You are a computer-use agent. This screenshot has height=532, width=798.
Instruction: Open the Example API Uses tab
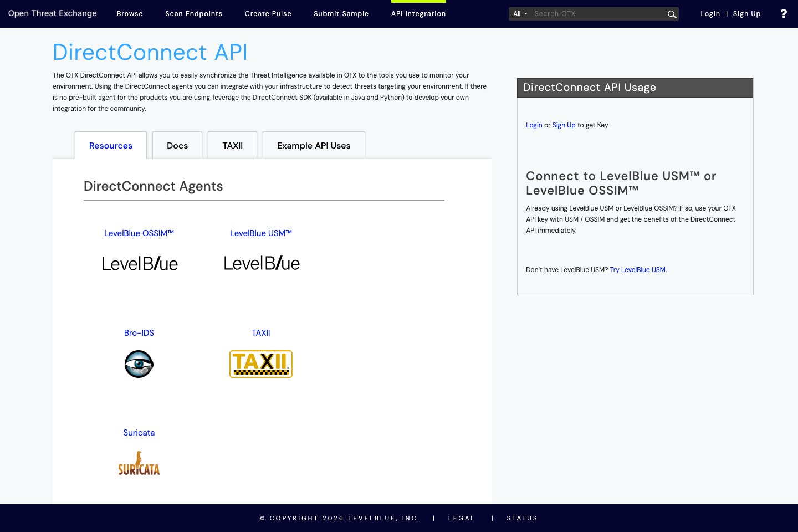pos(314,145)
